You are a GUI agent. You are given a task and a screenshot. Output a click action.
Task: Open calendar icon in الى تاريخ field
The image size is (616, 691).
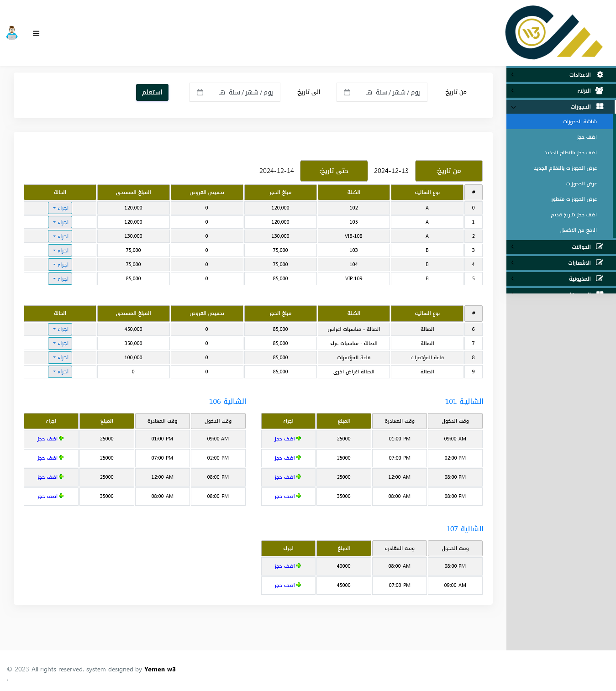coord(200,92)
